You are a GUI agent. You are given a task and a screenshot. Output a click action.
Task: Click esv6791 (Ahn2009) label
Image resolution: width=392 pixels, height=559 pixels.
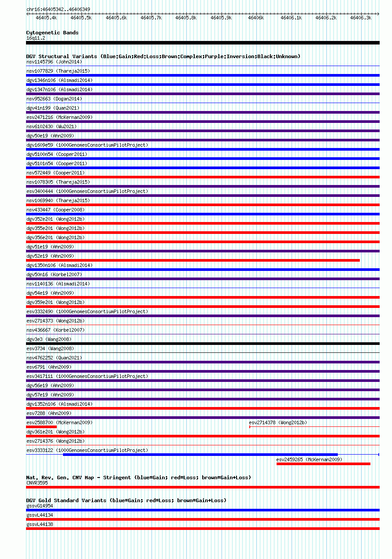point(49,367)
